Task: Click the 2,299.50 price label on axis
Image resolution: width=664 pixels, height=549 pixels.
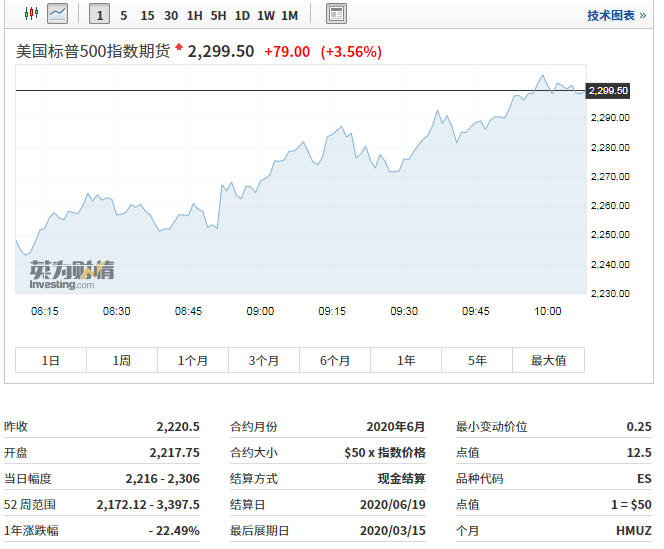Action: click(x=608, y=91)
